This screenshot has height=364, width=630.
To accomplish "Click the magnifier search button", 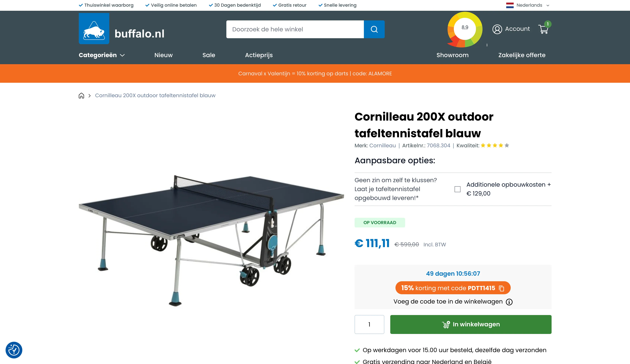I will click(374, 29).
